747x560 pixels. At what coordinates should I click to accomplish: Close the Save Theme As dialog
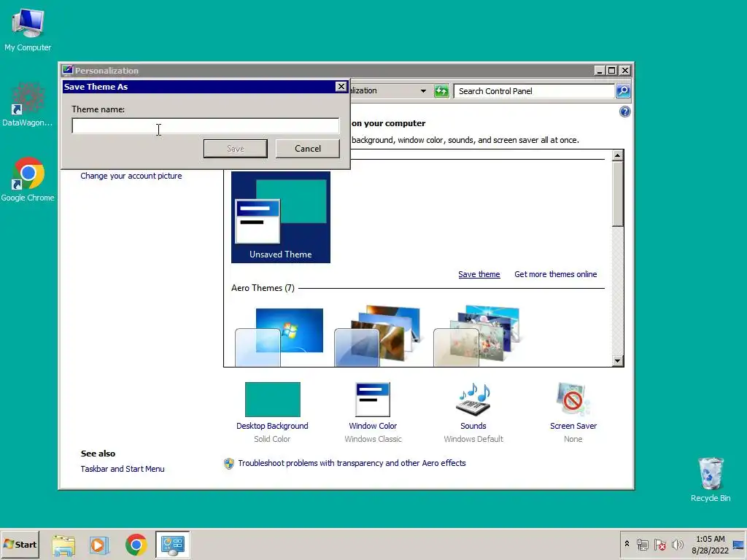[x=341, y=87]
